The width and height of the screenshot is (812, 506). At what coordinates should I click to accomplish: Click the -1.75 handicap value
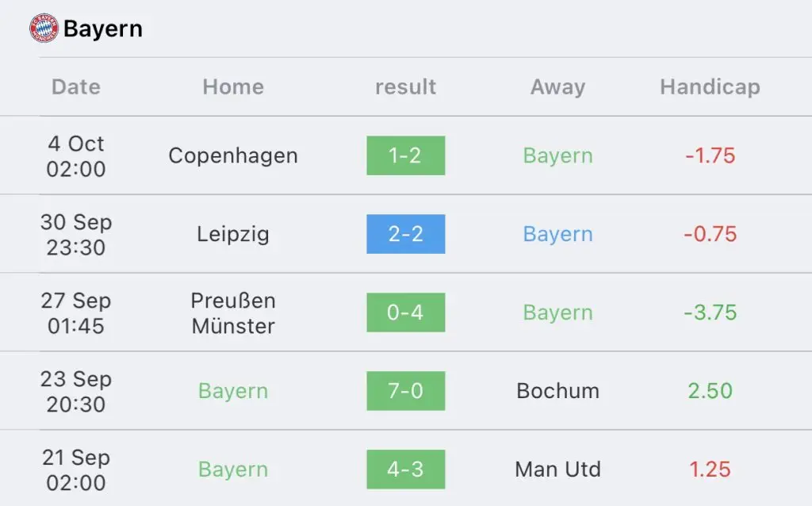[x=710, y=156]
